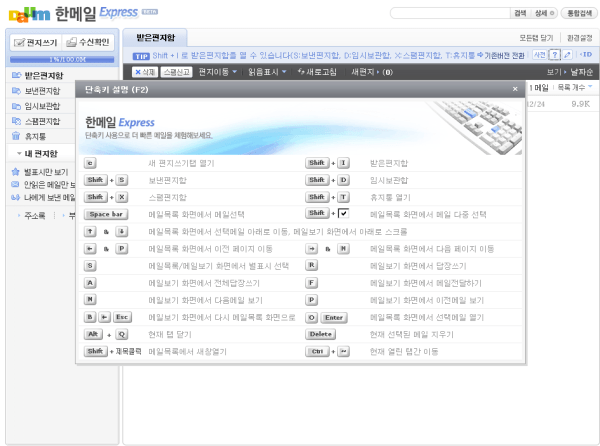Click the 편지쓰기 compose button
The width and height of the screenshot is (600, 446).
[36, 42]
